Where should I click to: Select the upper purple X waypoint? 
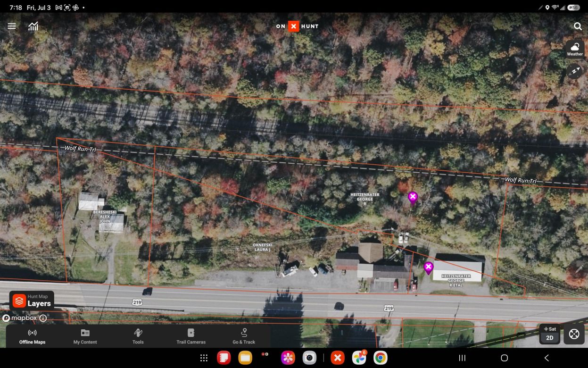(413, 198)
